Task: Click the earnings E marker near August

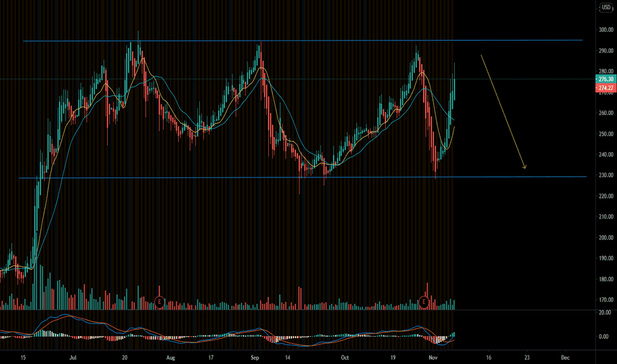Action: 159,302
